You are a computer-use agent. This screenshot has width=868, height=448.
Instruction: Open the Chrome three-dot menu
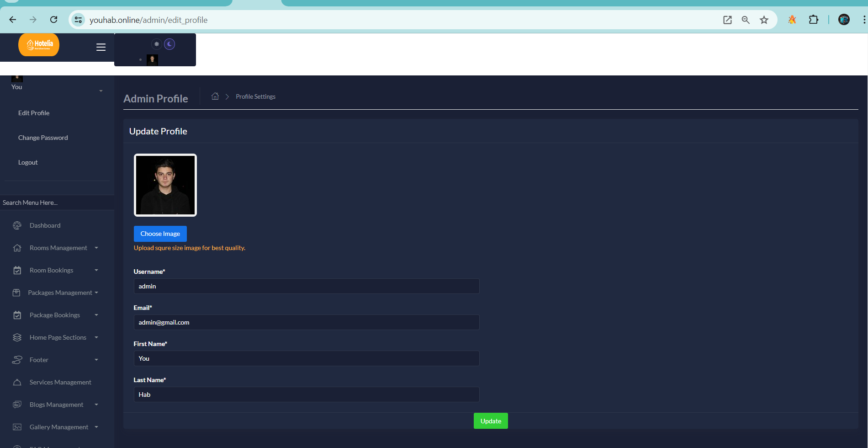coord(864,20)
